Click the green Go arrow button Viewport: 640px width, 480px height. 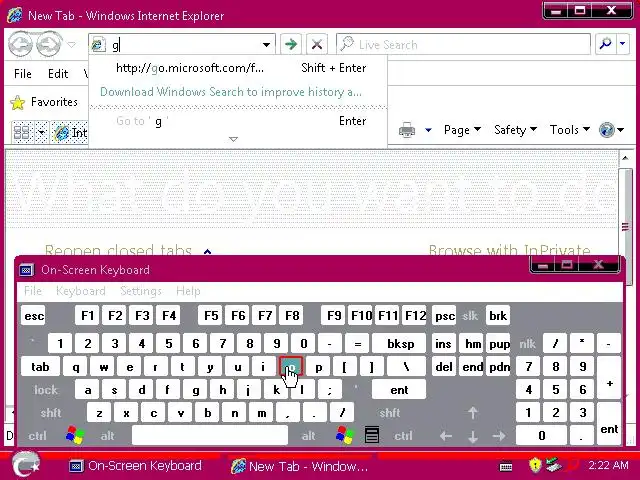(x=291, y=44)
